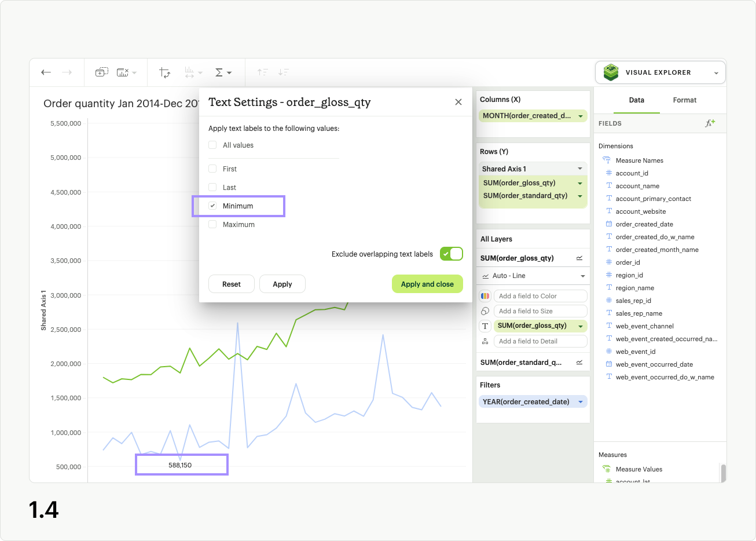Check the Maximum checkbox
The image size is (756, 541).
pos(212,224)
